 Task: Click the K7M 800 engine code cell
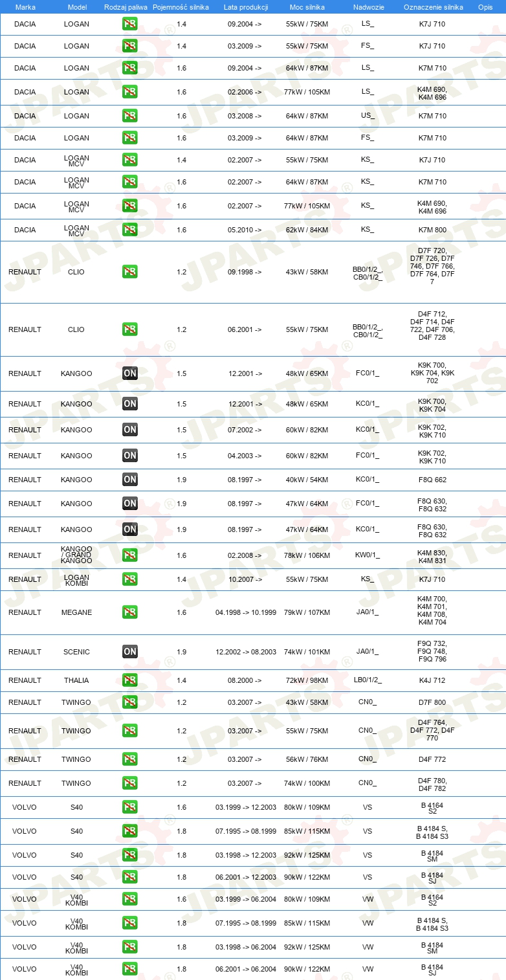click(x=432, y=230)
